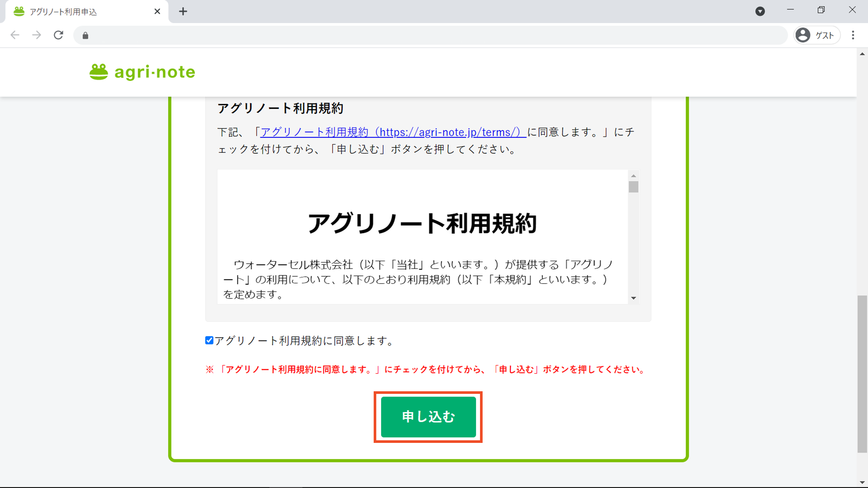Click the red ※ warning notice text

pyautogui.click(x=426, y=370)
